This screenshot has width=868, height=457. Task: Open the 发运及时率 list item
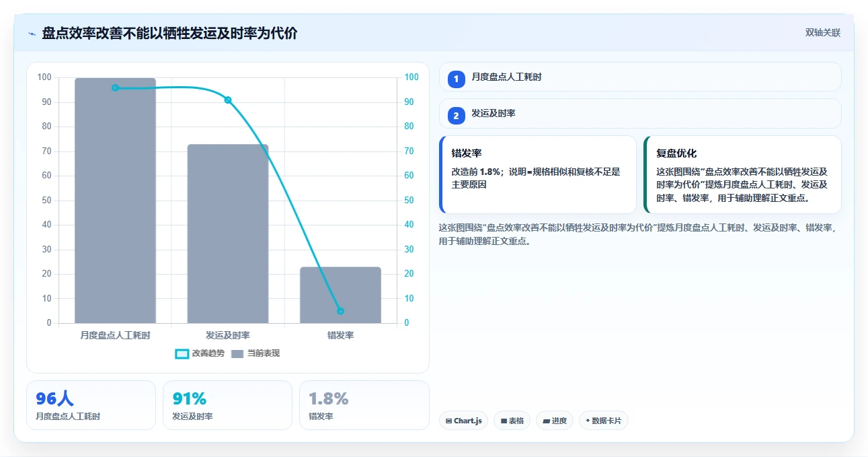point(640,114)
